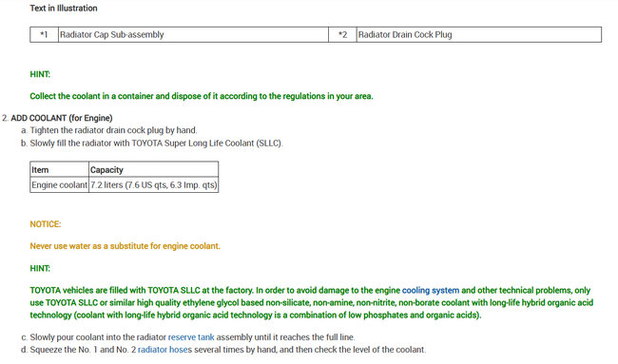The image size is (618, 364).
Task: Open the 'cooling system' link
Action: (x=431, y=290)
